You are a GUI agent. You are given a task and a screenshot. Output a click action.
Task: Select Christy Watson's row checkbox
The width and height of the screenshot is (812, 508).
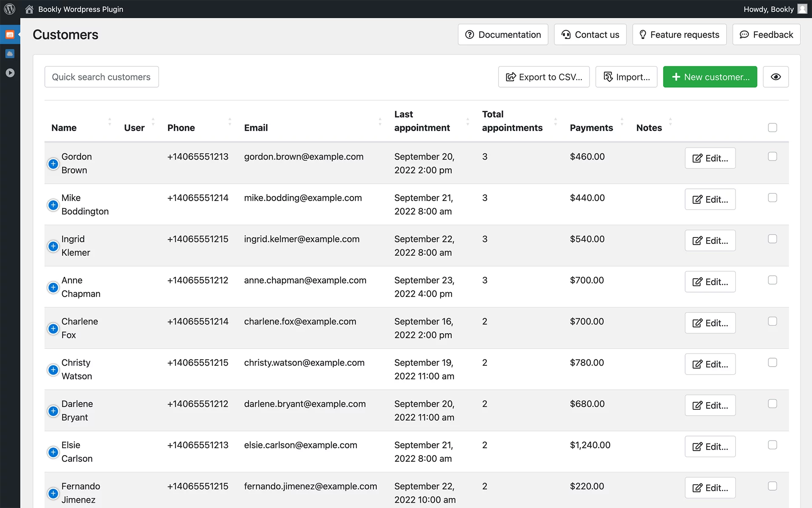coord(772,362)
